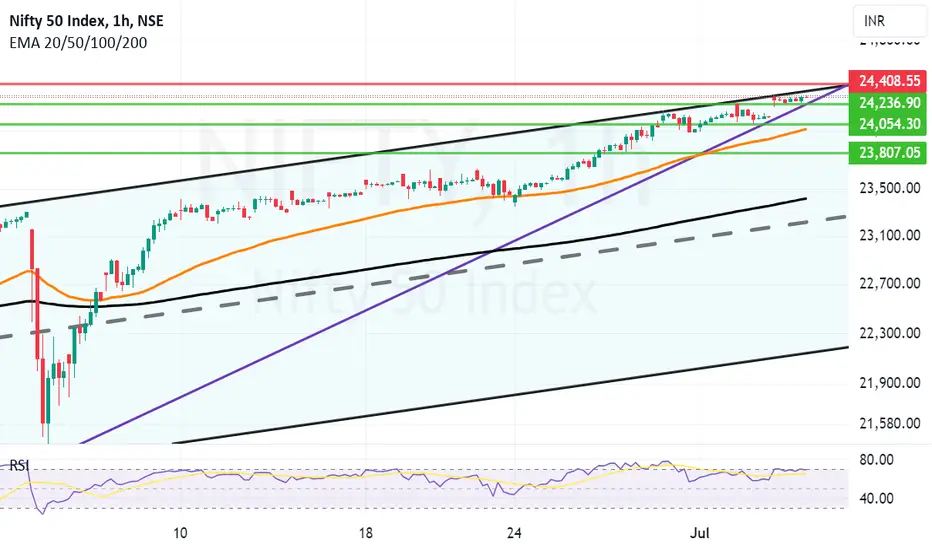Click the 22,300.00 price axis value
The image size is (932, 550).
coord(890,333)
